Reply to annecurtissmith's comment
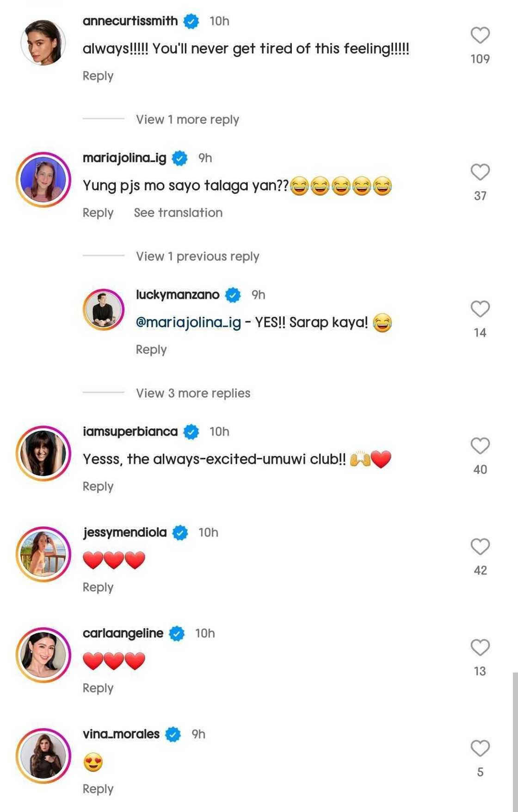518x812 pixels. pos(98,76)
